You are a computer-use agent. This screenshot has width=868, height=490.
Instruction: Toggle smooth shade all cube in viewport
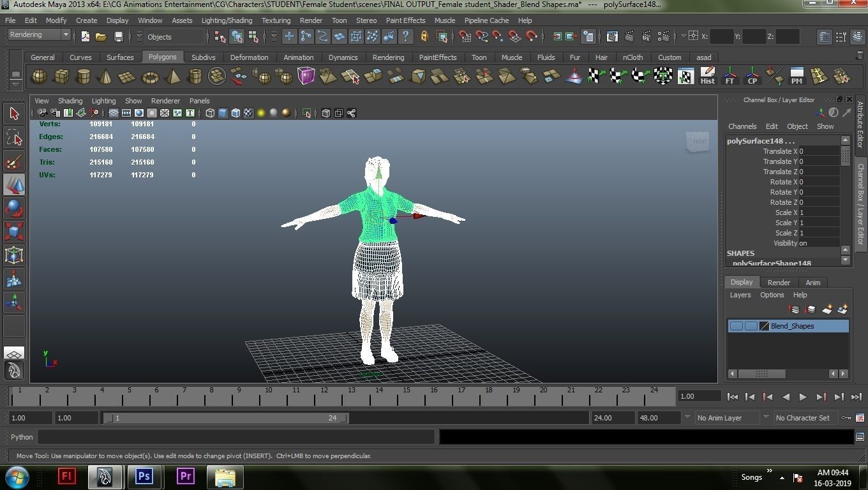[x=223, y=113]
